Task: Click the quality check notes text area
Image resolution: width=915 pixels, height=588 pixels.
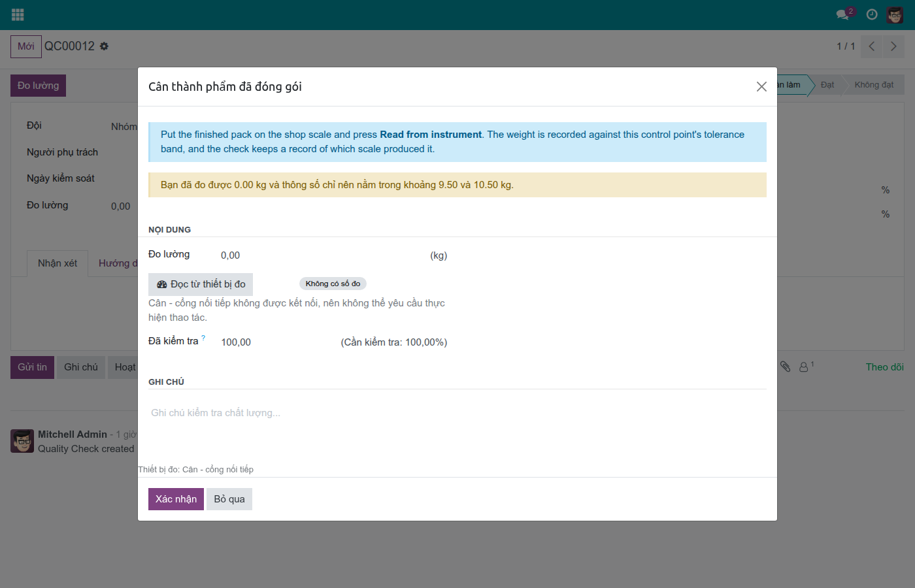Action: [457, 413]
